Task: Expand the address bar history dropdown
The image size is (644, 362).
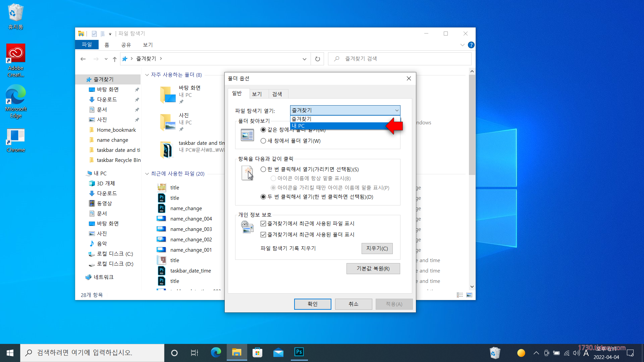Action: (304, 59)
